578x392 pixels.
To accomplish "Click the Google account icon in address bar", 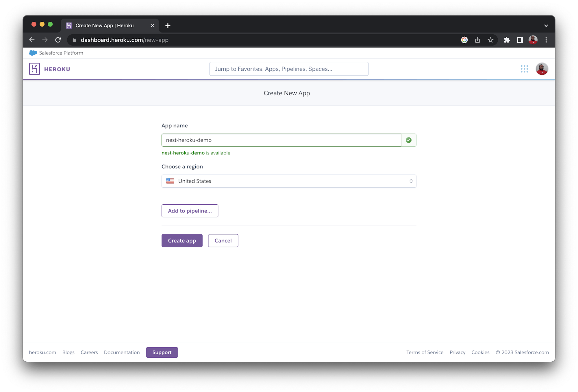I will pos(464,40).
